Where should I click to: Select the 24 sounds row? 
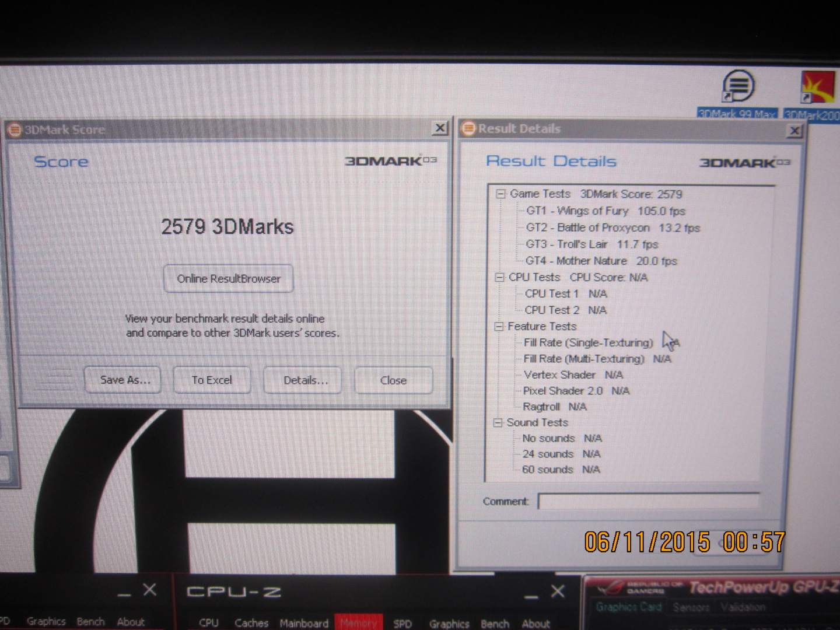coord(561,454)
